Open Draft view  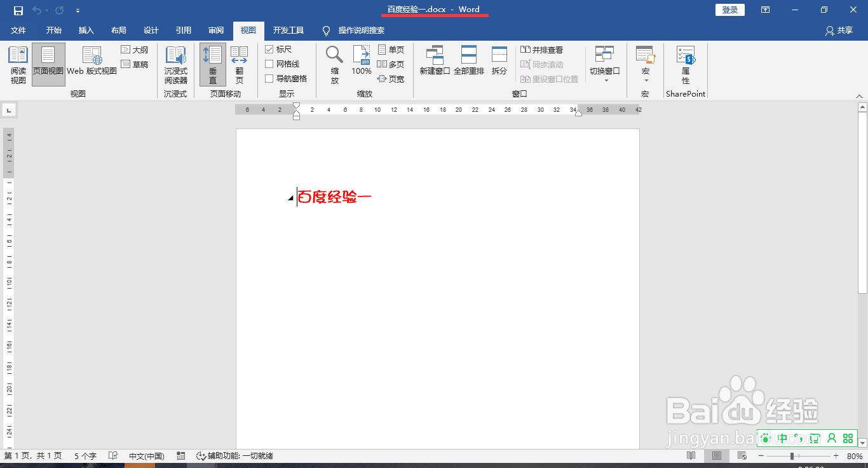pyautogui.click(x=135, y=63)
